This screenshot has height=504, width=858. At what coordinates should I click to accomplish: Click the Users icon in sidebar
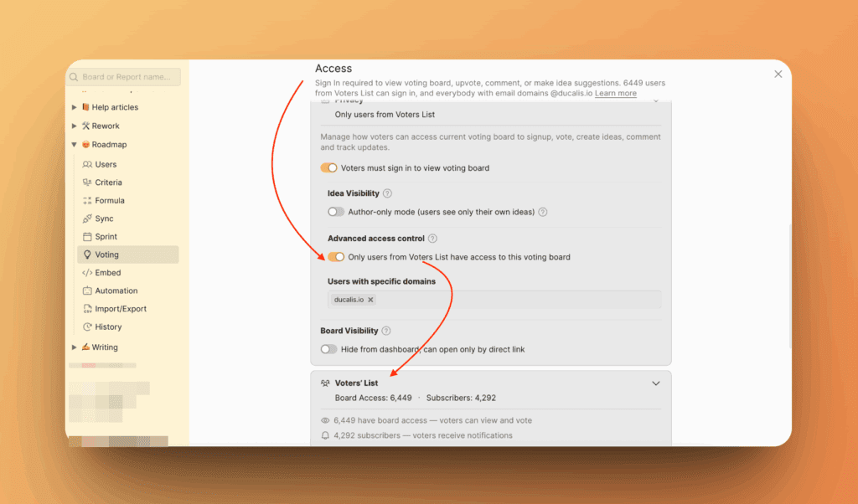[87, 165]
